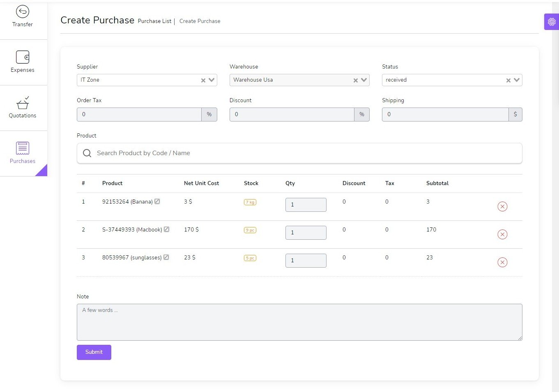
Task: Submit the purchase form
Action: coord(94,352)
